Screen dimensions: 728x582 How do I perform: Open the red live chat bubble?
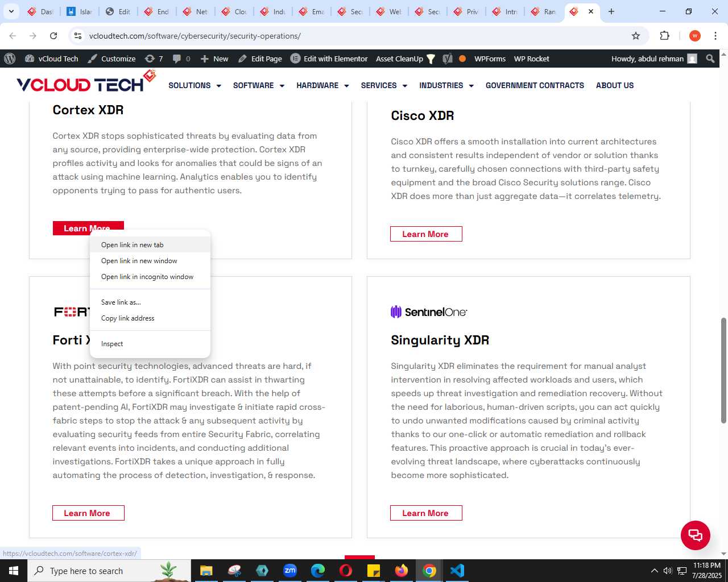point(696,535)
